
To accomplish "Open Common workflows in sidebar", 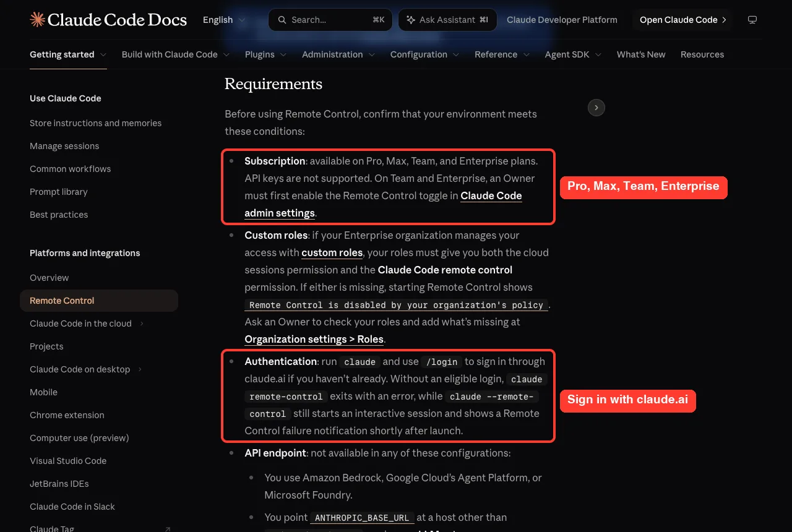I will click(70, 169).
